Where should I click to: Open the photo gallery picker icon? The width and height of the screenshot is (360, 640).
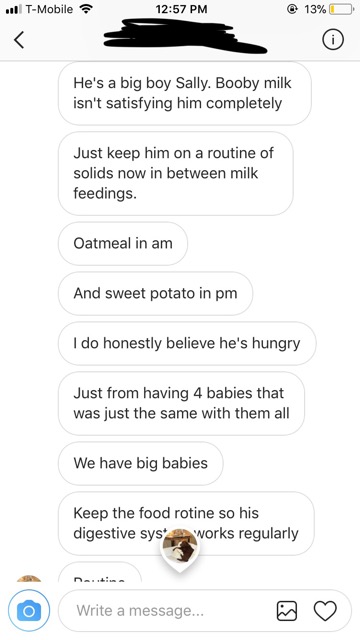click(287, 611)
